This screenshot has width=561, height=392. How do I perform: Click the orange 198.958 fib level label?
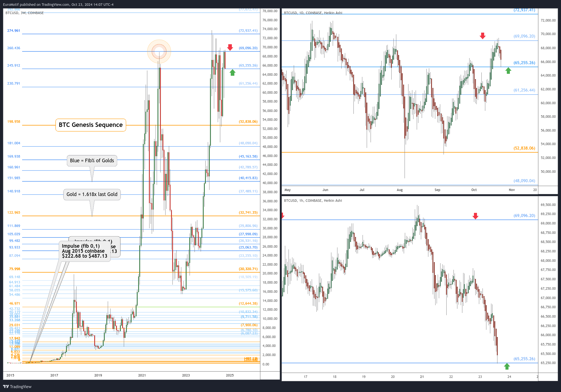coord(14,122)
